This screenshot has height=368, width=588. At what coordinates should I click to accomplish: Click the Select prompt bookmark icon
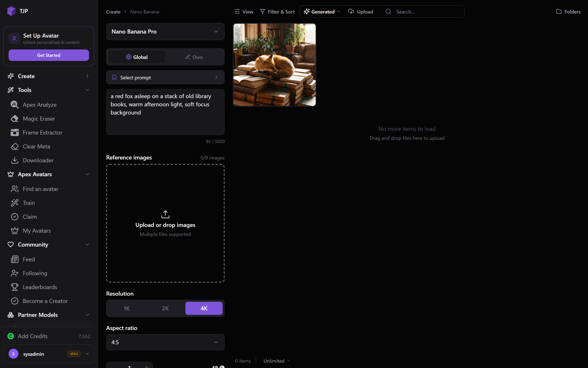tap(114, 77)
